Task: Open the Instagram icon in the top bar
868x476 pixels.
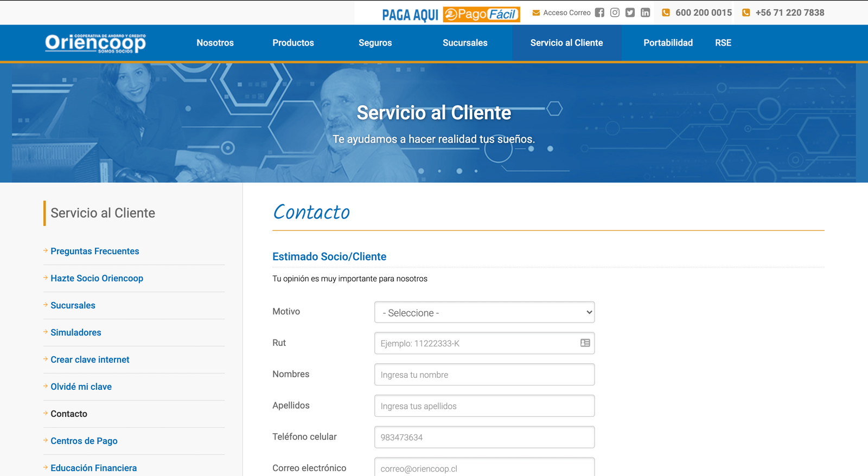Action: 615,12
